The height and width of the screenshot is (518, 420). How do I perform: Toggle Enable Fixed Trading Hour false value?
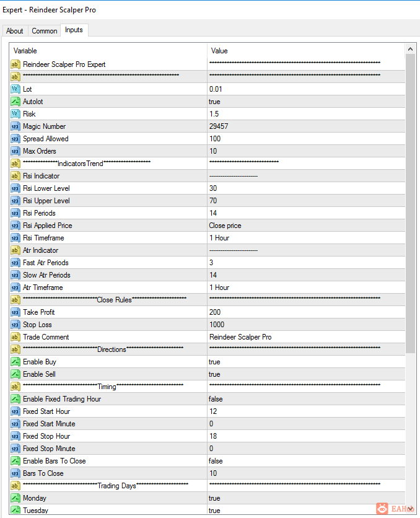click(x=306, y=399)
